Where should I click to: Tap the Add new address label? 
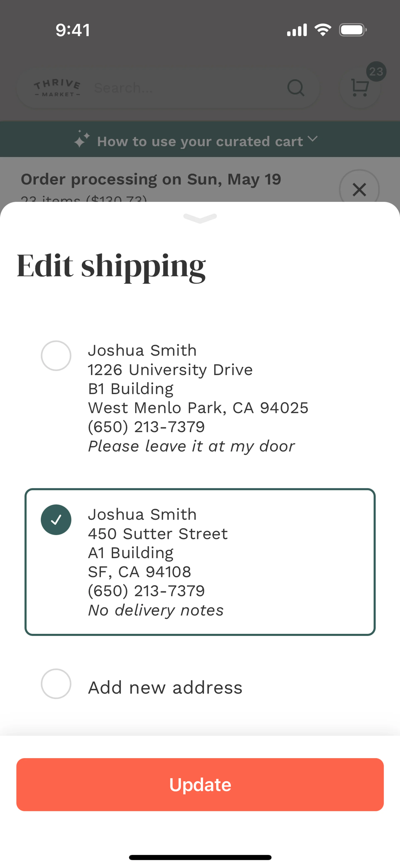165,687
